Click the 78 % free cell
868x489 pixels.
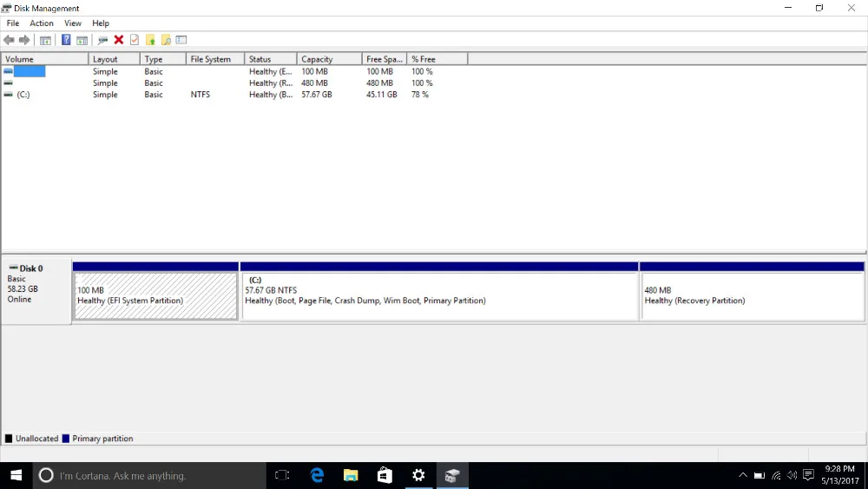[x=420, y=95]
